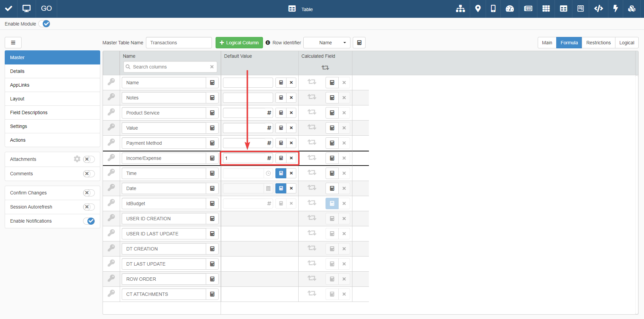
Task: Open the map location pin icon
Action: pyautogui.click(x=478, y=9)
